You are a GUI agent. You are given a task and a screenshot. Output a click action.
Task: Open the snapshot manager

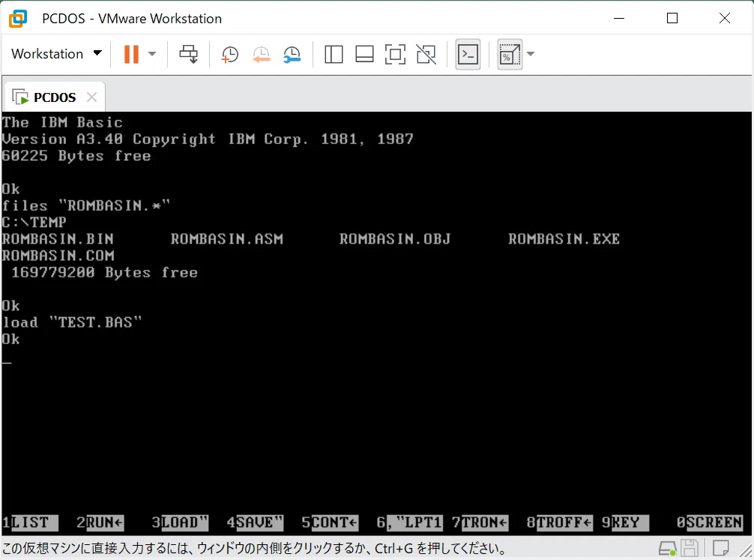[x=292, y=55]
